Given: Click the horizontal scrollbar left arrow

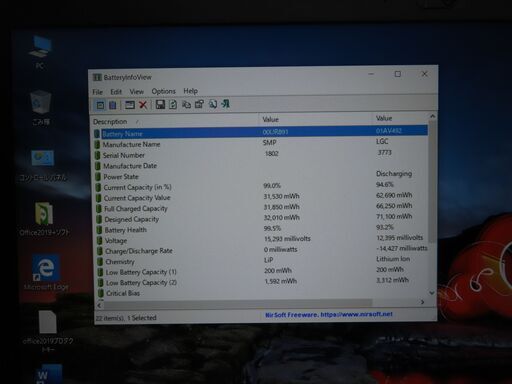Looking at the screenshot, I should [99, 305].
